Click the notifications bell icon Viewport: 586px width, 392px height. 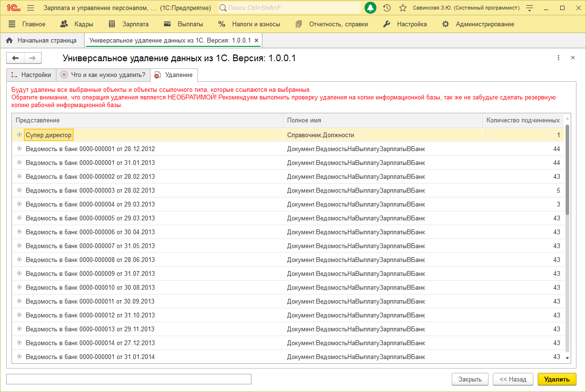pyautogui.click(x=370, y=8)
